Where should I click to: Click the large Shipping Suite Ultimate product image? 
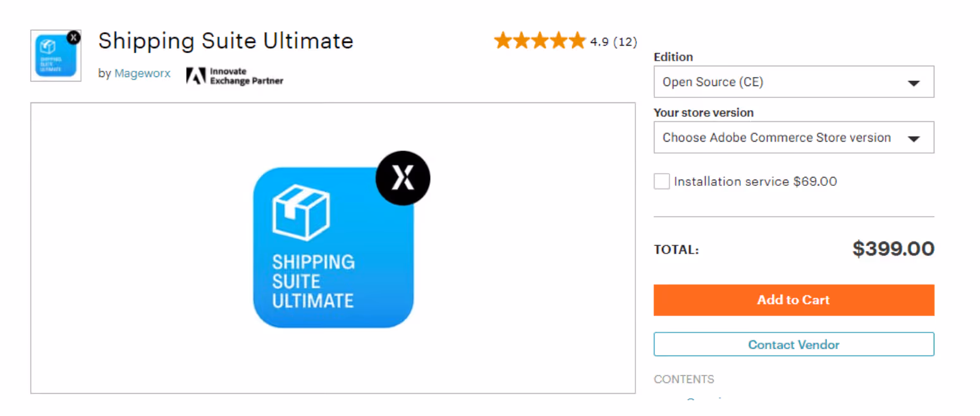click(x=333, y=247)
